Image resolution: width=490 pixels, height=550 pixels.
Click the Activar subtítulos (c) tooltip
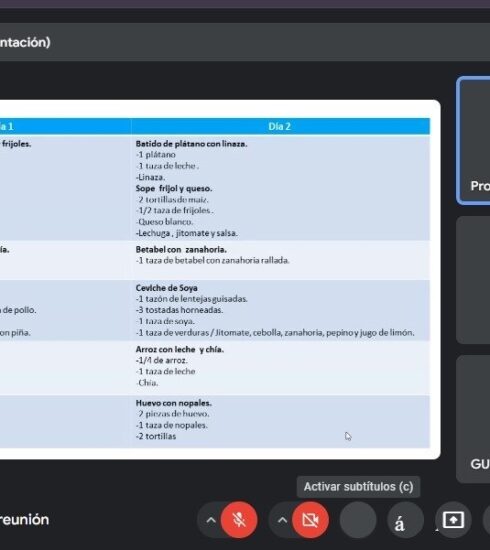pos(358,487)
